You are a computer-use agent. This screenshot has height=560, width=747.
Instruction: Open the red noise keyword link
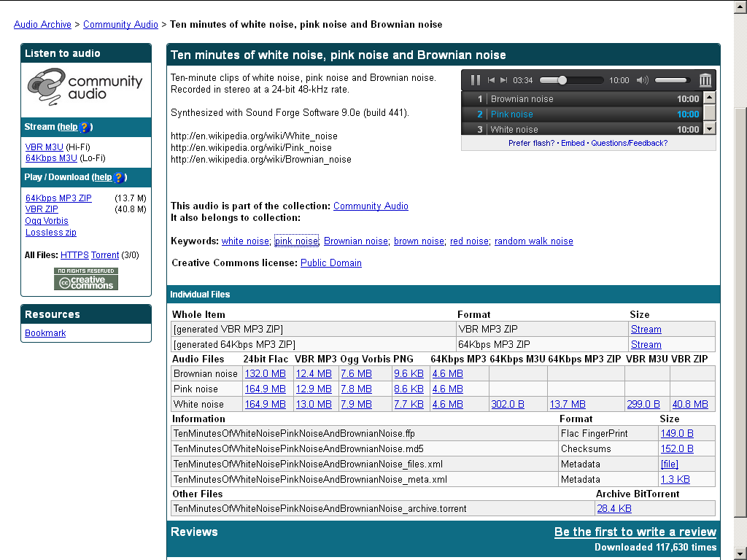click(x=469, y=241)
